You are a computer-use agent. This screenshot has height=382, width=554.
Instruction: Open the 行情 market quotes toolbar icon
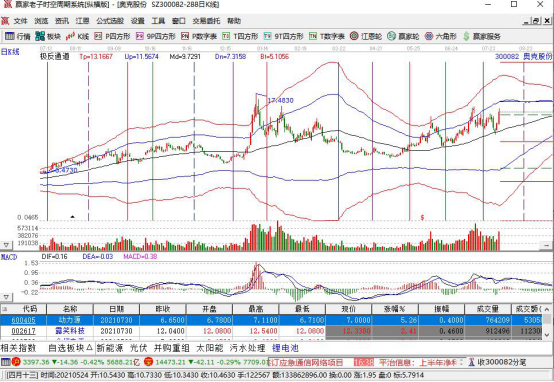(18, 36)
